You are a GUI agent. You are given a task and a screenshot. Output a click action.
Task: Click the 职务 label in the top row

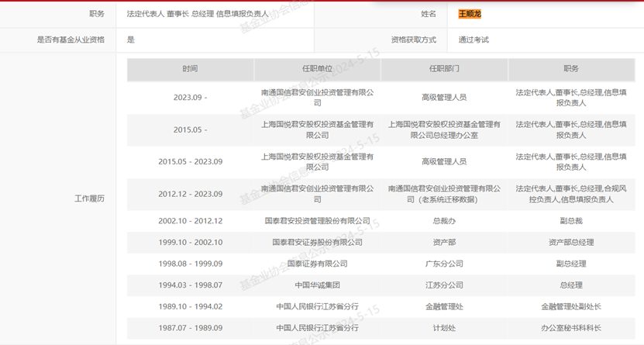[x=97, y=14]
